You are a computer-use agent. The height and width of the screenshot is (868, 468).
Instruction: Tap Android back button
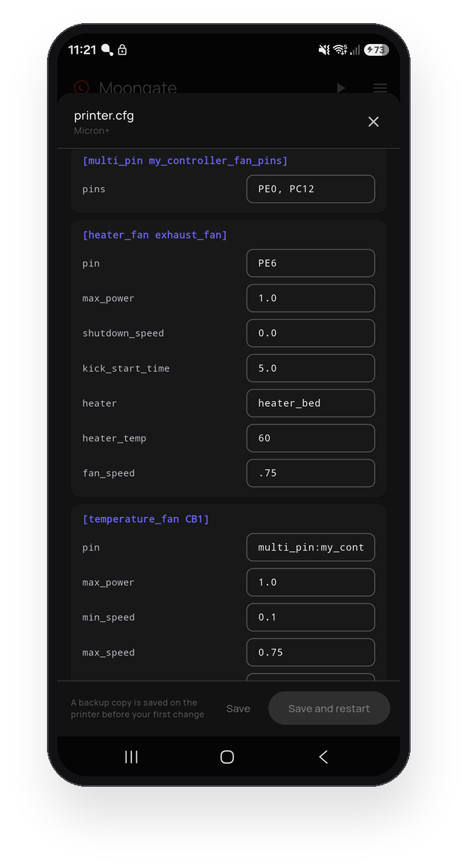(x=323, y=757)
